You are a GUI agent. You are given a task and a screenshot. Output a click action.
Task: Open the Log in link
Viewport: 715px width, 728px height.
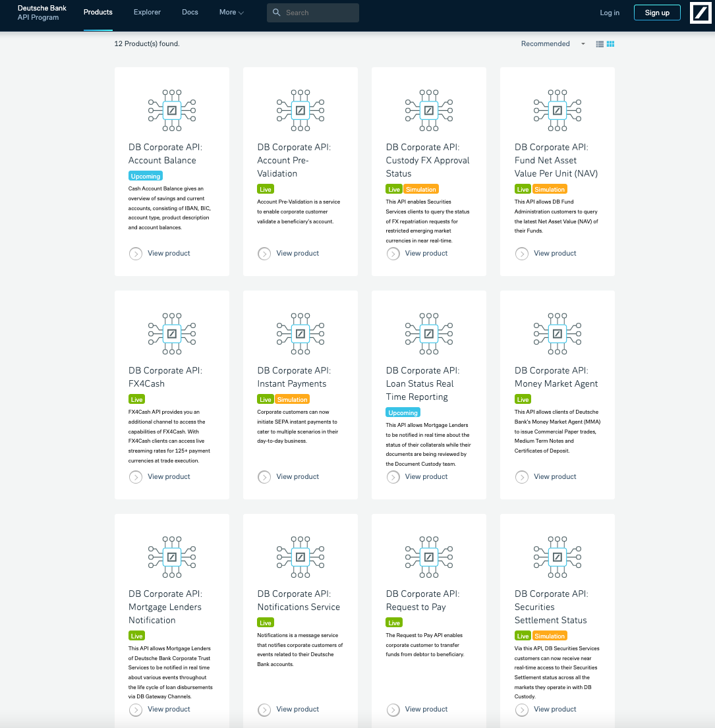(609, 13)
